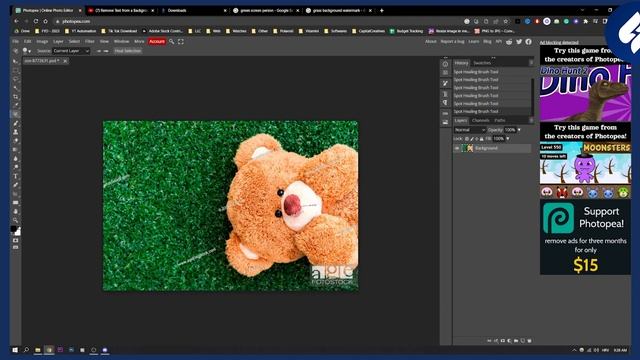Select the Rectangle Select tool

(x=16, y=70)
